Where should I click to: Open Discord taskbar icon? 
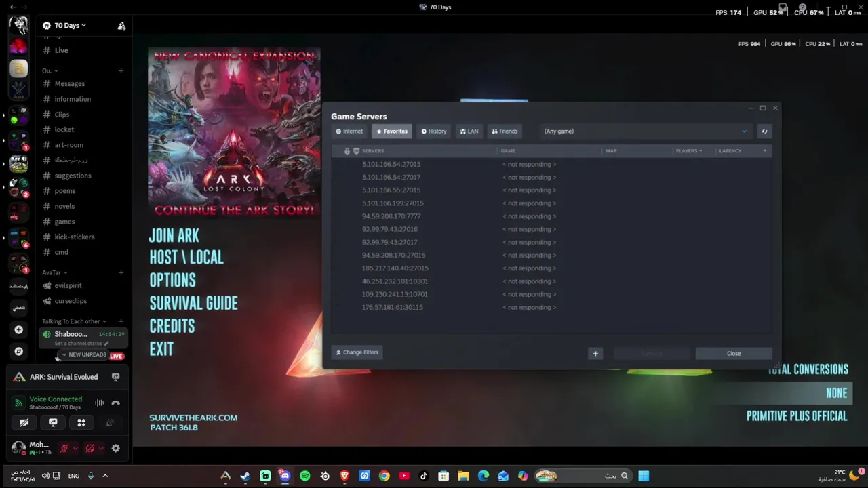tap(285, 476)
